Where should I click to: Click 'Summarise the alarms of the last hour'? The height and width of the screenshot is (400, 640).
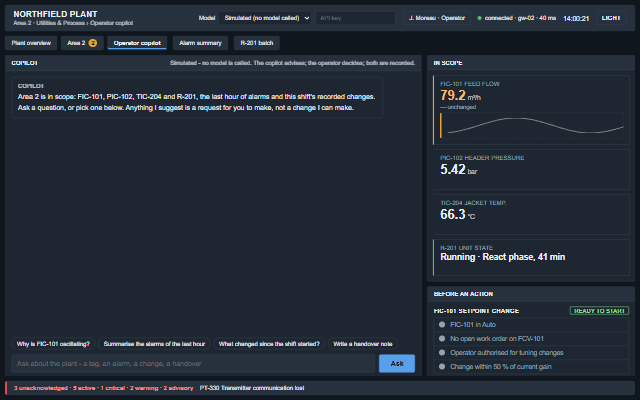[154, 344]
